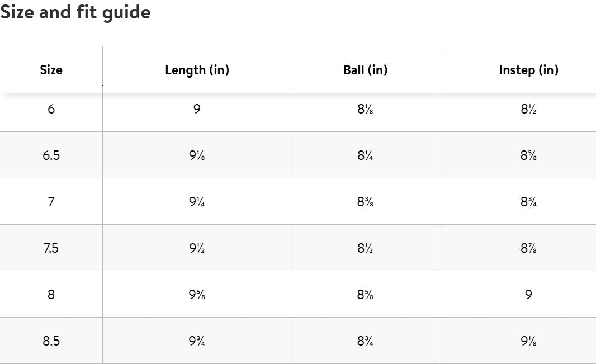Click the length value for size 8.5
Viewport: 596px width, 364px height.
(x=197, y=341)
